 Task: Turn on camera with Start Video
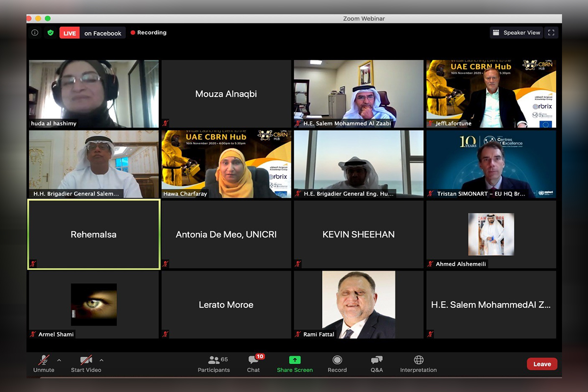(86, 364)
